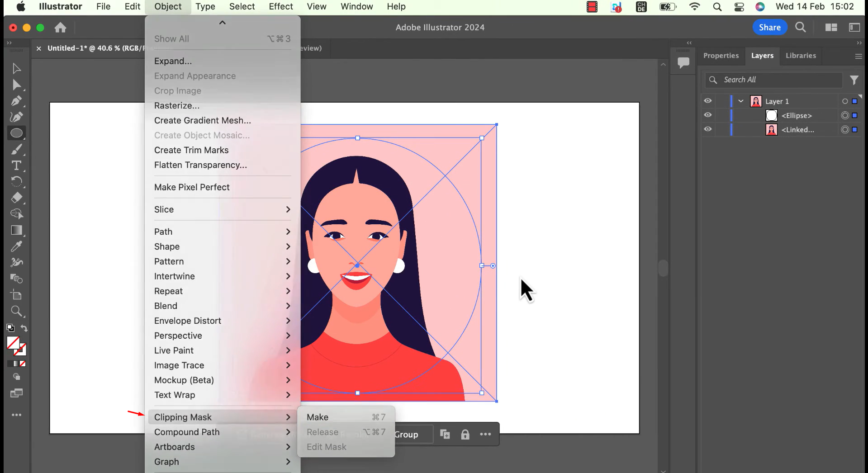The image size is (868, 473).
Task: Select the Selection tool
Action: point(16,68)
